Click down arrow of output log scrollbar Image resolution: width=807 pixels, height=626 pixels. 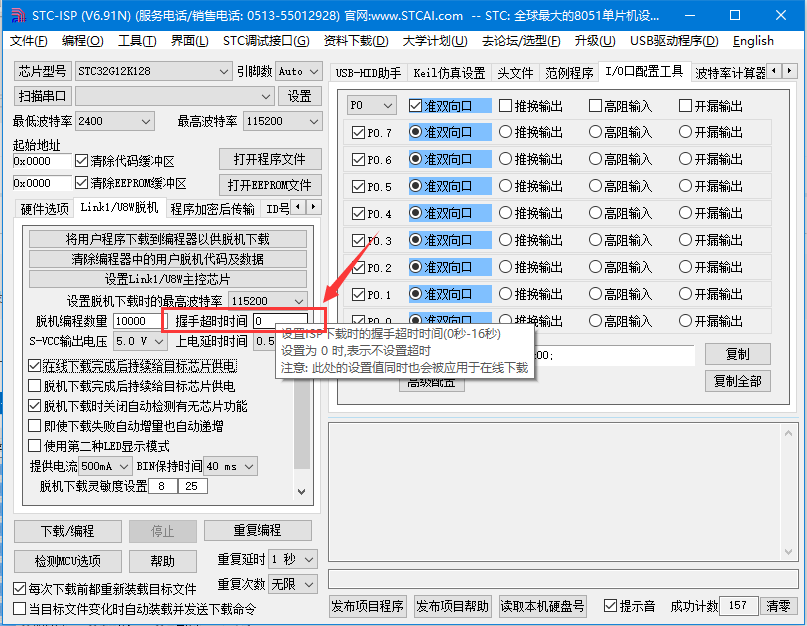point(788,552)
